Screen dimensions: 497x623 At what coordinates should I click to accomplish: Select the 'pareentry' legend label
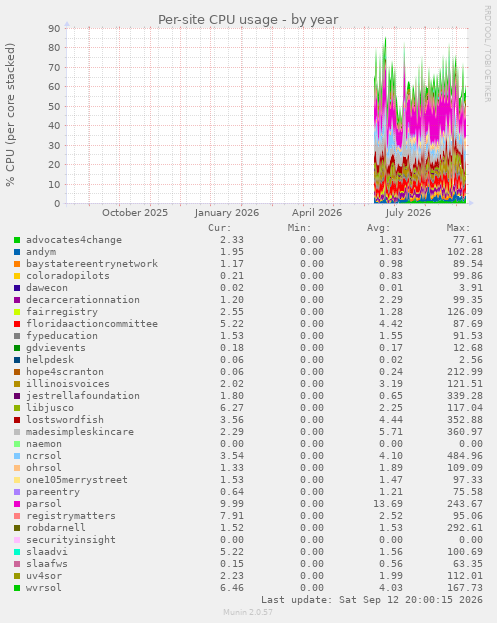[x=53, y=492]
